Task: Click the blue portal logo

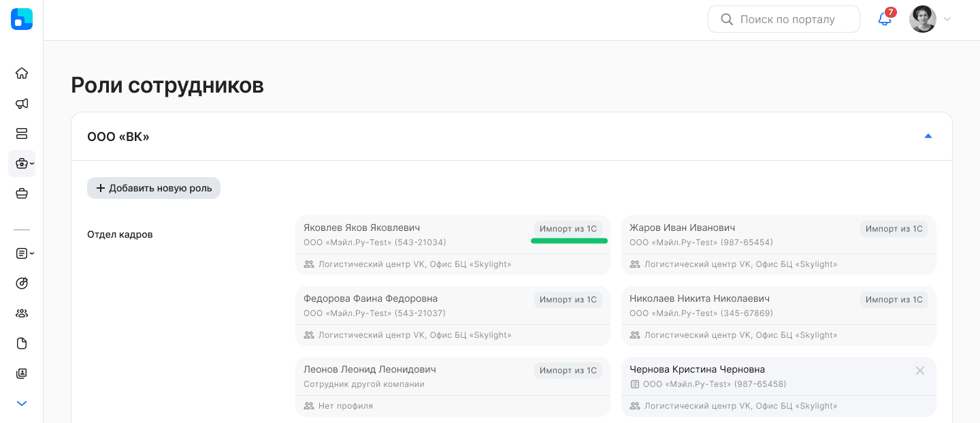Action: (22, 19)
